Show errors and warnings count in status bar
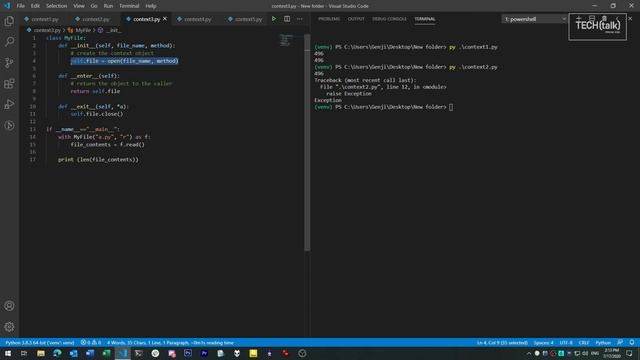This screenshot has width=640, height=360. (x=91, y=342)
